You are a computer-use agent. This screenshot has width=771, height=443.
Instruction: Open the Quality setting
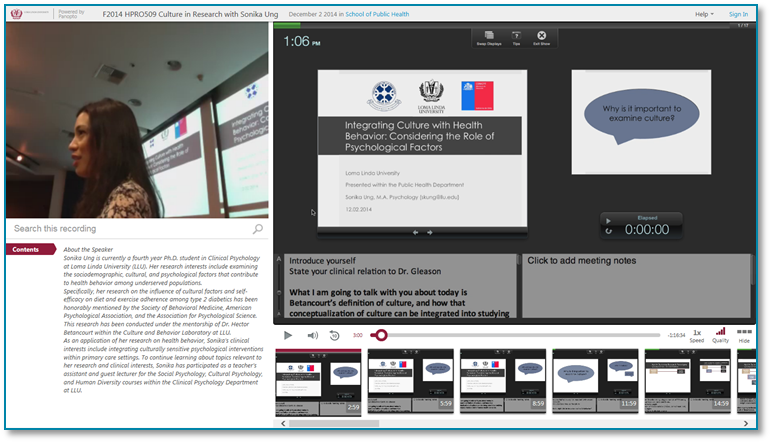click(720, 336)
